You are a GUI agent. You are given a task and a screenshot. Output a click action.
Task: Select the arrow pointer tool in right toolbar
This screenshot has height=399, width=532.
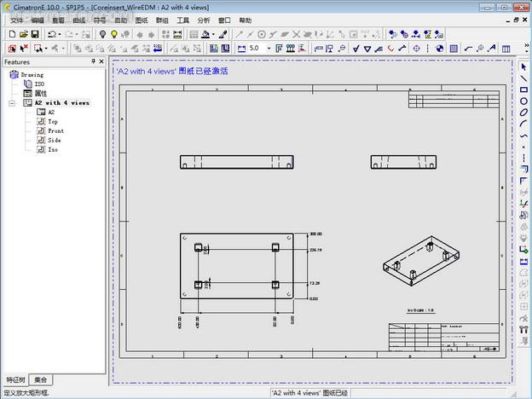(x=523, y=66)
